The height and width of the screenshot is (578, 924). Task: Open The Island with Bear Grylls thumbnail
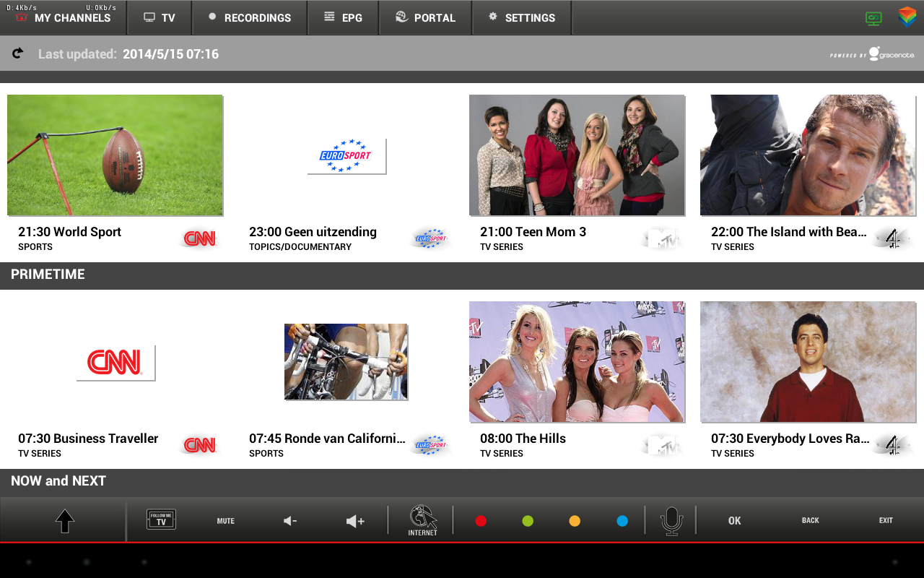coord(808,155)
